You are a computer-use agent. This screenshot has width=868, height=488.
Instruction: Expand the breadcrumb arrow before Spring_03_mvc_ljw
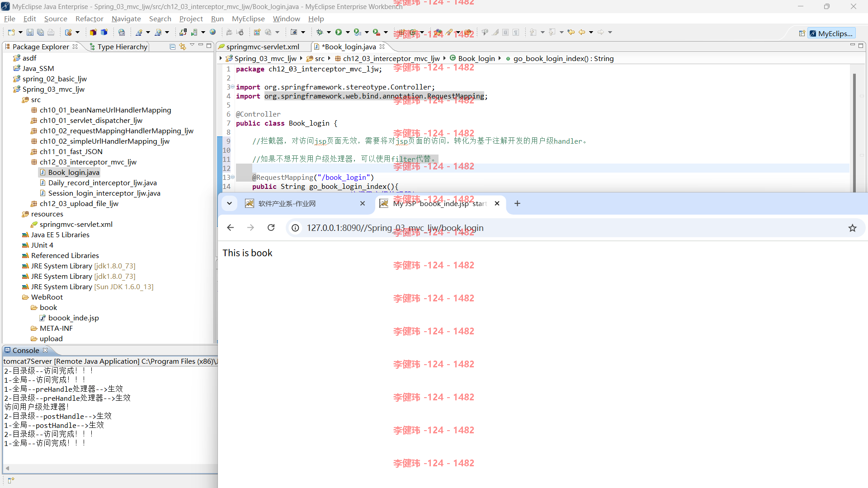221,58
